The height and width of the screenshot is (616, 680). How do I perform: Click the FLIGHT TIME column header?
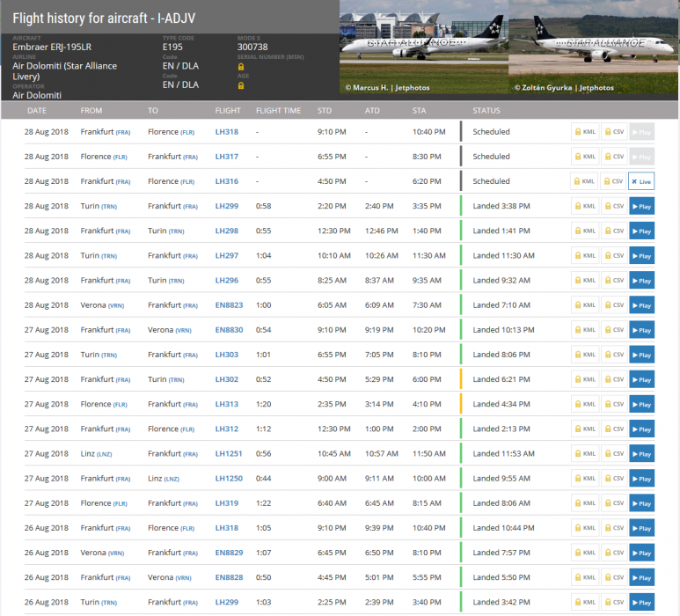pos(278,111)
